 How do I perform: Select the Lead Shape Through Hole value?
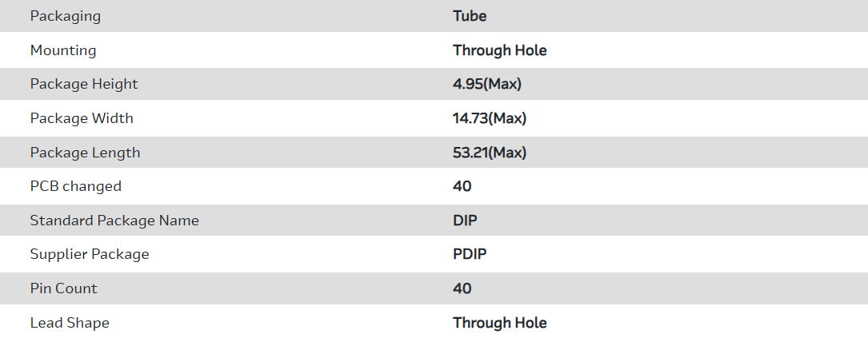(499, 323)
